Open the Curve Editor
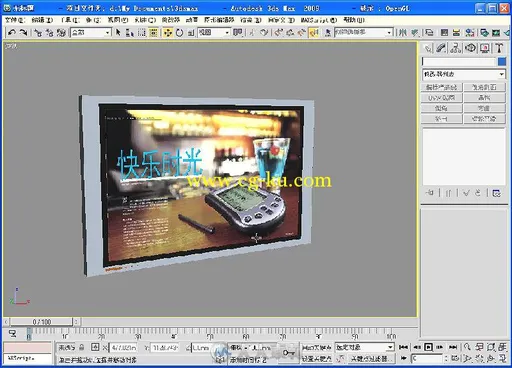 point(444,32)
